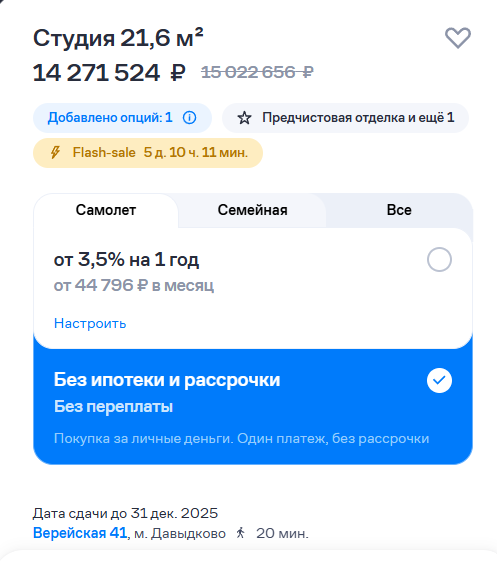Choose the Без ипотеки и рассрочки card
The height and width of the screenshot is (567, 497).
(x=253, y=405)
